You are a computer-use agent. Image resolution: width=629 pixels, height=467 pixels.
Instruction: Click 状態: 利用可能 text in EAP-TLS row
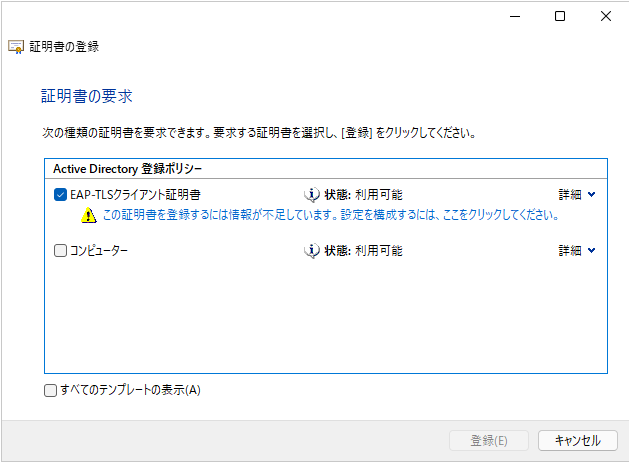[x=363, y=195]
